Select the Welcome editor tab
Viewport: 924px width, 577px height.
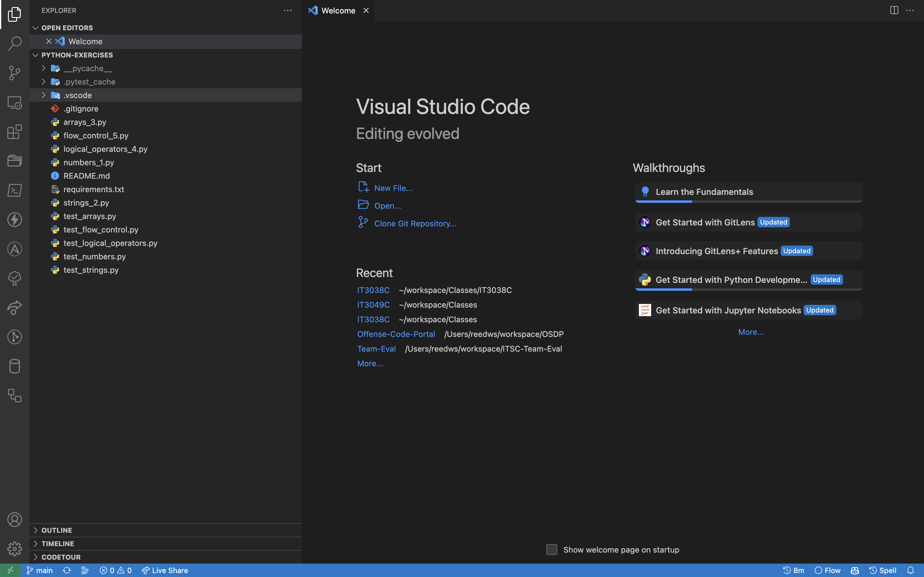pos(338,10)
